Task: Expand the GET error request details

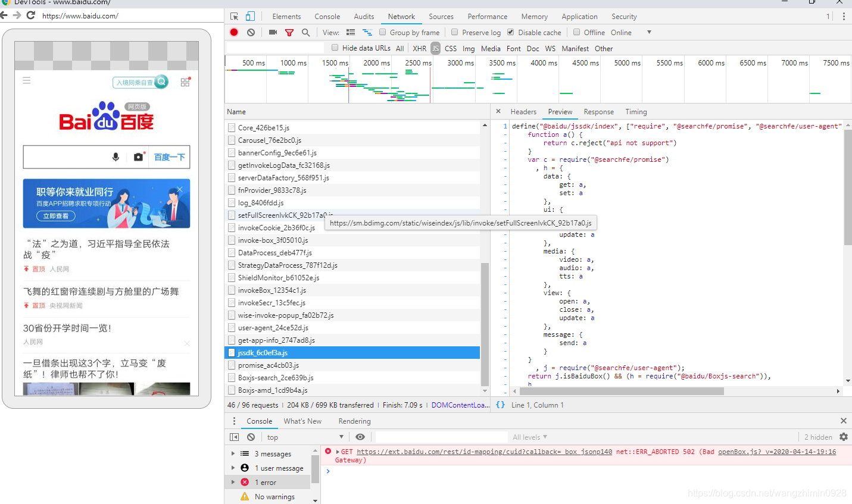Action: (x=338, y=452)
